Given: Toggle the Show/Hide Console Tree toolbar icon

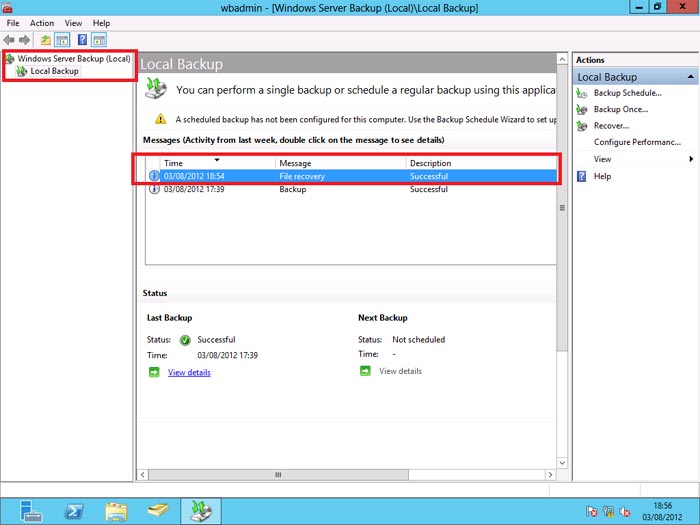Looking at the screenshot, I should click(62, 40).
